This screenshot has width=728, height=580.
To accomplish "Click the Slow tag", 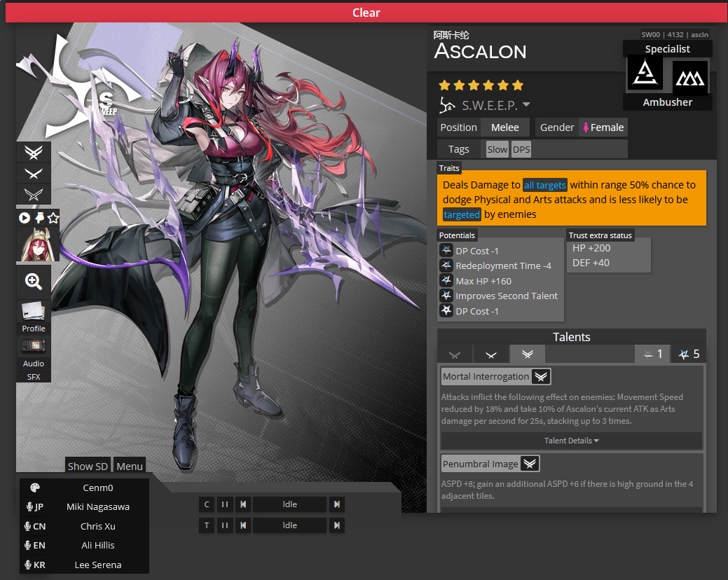I will pos(497,149).
